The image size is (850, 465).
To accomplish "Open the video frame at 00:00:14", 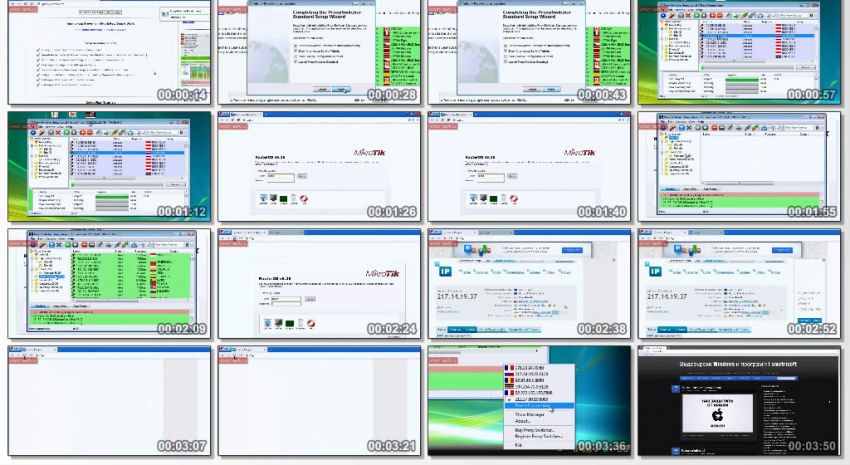I will click(x=110, y=53).
